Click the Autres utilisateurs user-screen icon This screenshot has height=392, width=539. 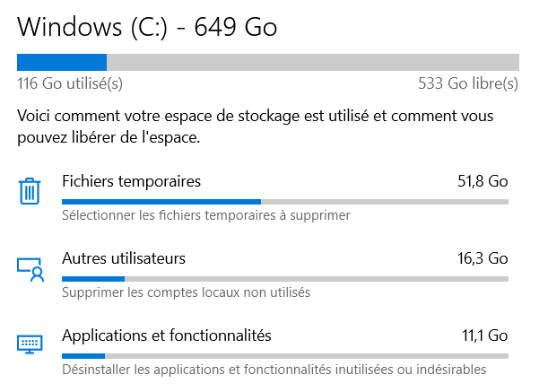click(30, 268)
